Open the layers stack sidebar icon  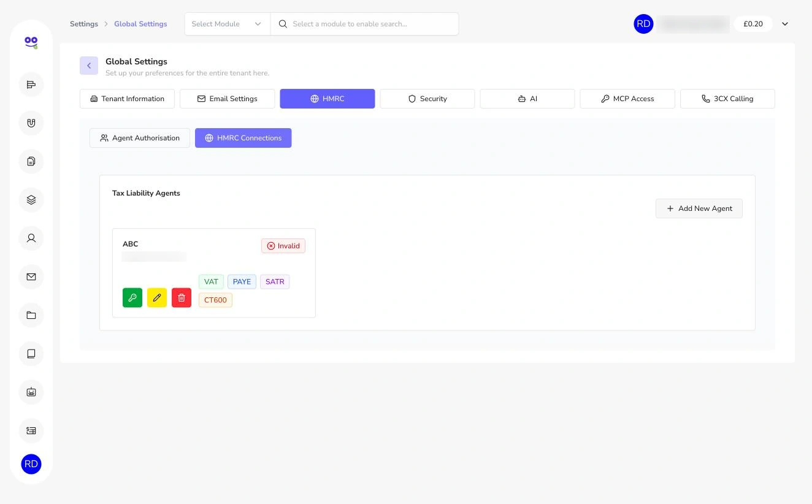[x=31, y=200]
